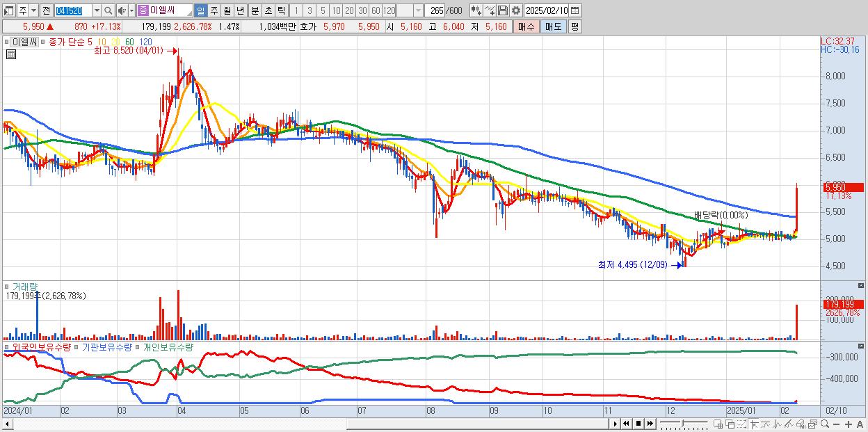Click the 2025/02/10 date field
This screenshot has width=868, height=432.
point(546,10)
